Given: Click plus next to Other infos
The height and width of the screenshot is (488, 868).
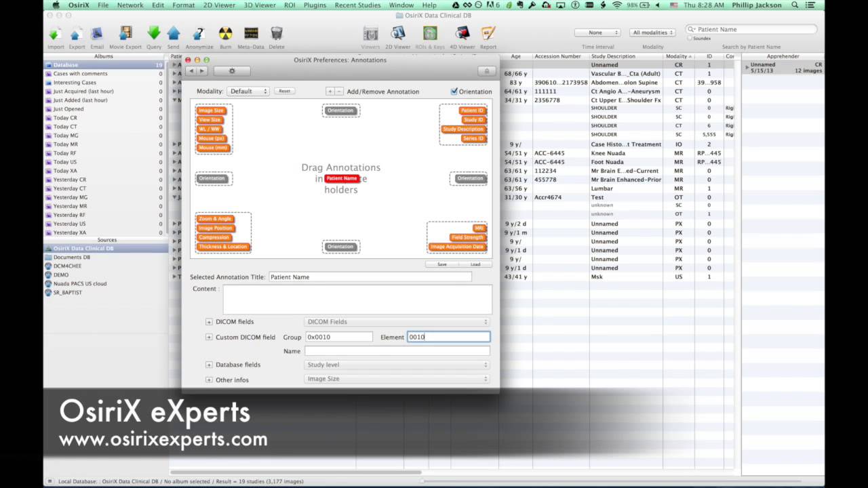Looking at the screenshot, I should [x=209, y=380].
